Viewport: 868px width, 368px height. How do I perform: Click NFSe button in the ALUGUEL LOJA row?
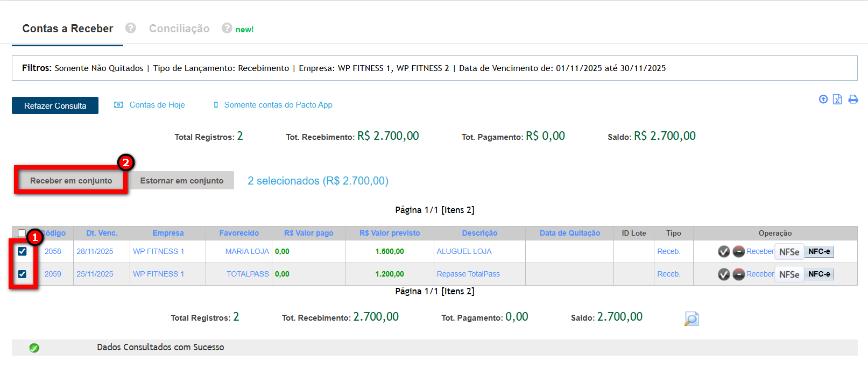[x=789, y=251]
